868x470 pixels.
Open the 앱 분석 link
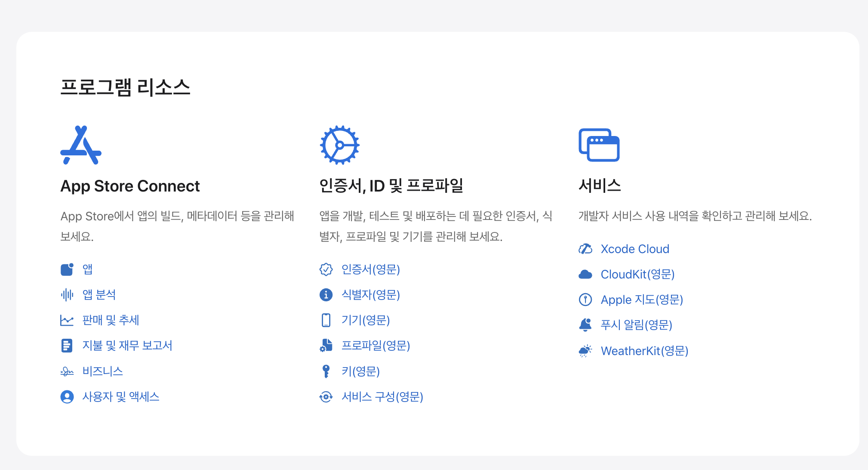pos(99,295)
